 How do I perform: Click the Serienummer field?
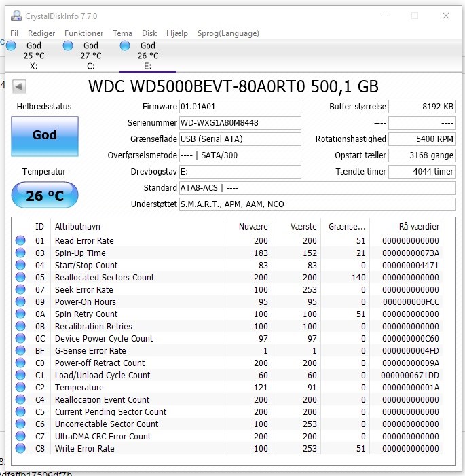click(240, 123)
